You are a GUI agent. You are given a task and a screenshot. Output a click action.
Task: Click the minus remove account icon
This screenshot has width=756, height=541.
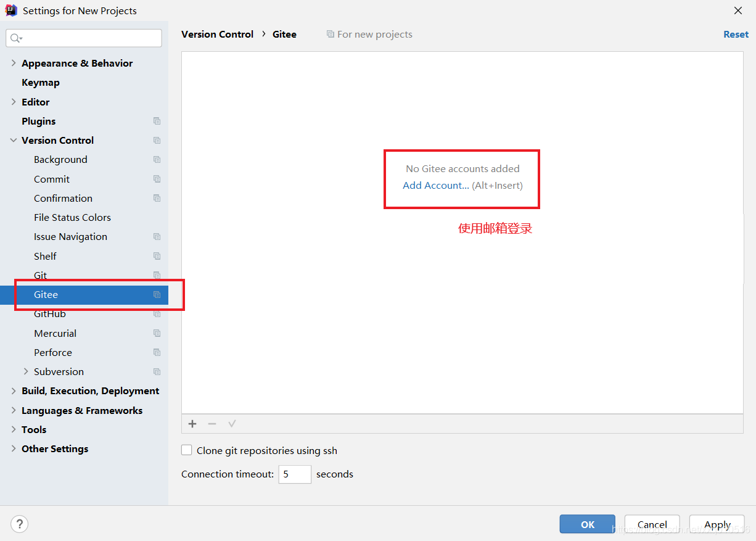coord(212,424)
